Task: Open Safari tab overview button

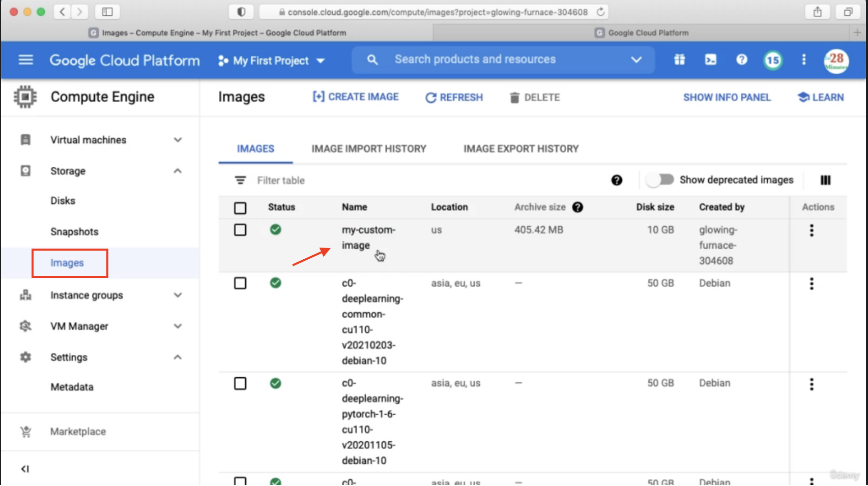Action: (848, 12)
